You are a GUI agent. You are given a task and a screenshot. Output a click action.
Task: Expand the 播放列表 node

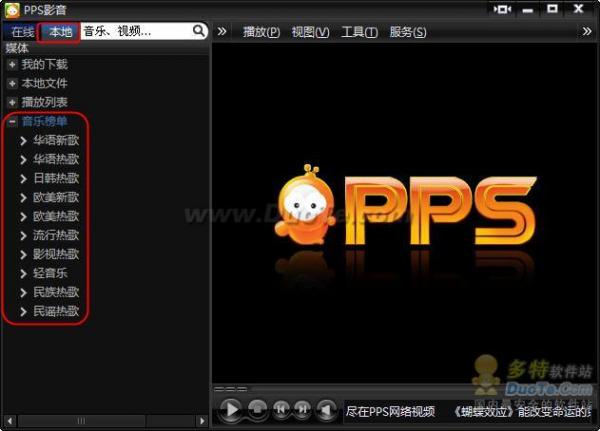click(x=12, y=103)
